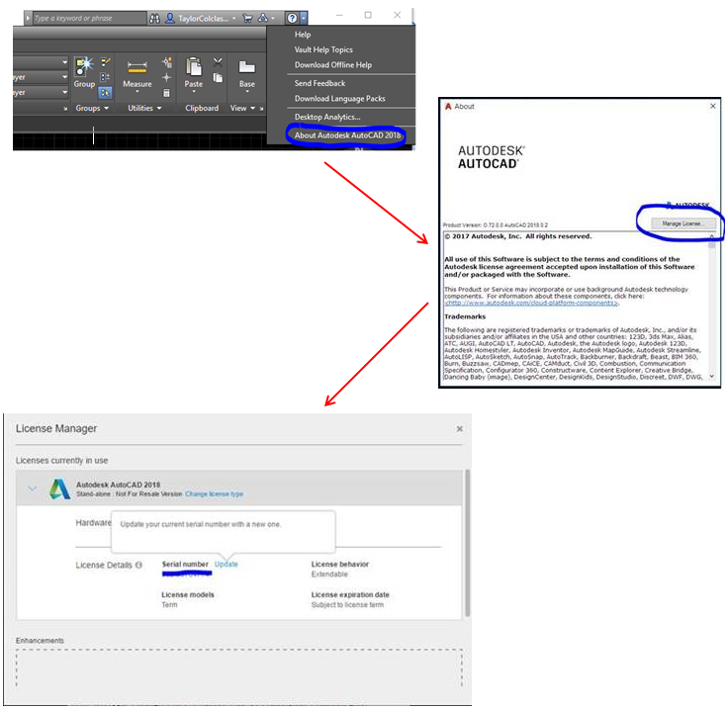
Task: Click the user account sign-in icon
Action: (x=170, y=18)
